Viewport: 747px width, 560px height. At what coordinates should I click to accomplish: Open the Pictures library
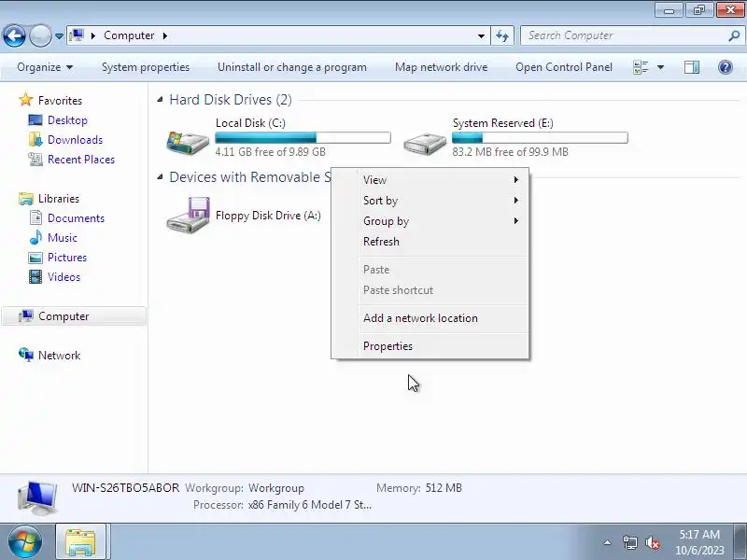coord(66,258)
